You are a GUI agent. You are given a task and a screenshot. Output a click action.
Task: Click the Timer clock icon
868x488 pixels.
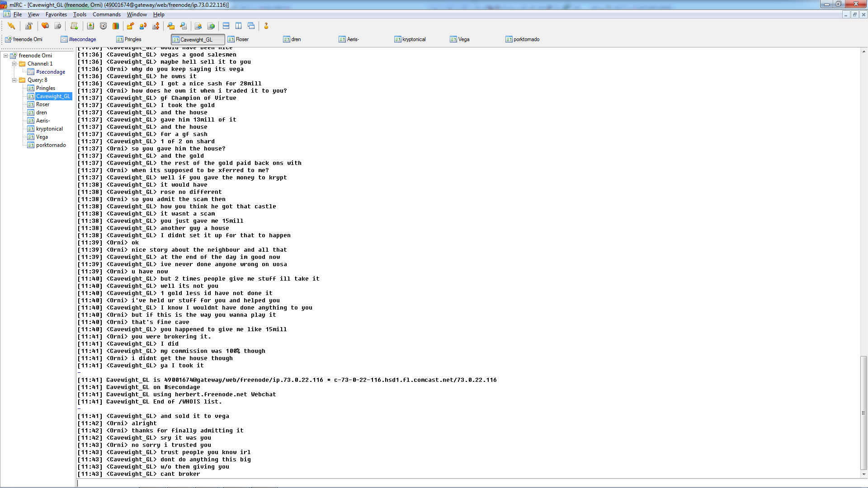103,26
